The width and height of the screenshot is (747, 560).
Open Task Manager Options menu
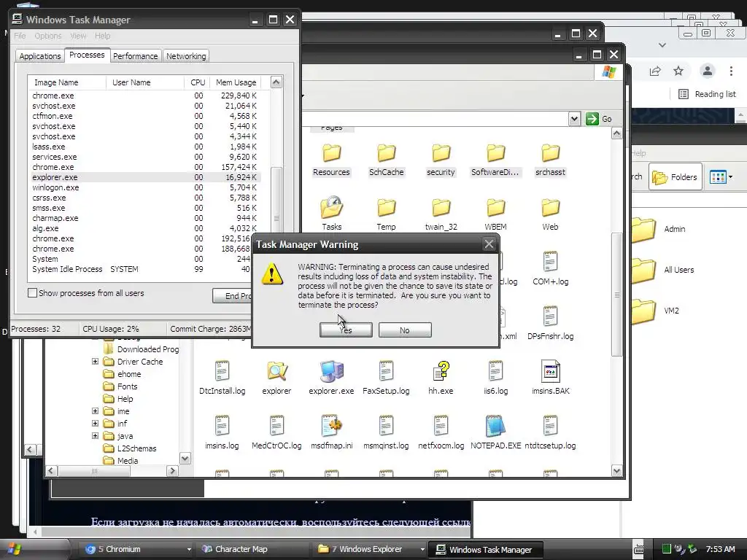tap(47, 36)
